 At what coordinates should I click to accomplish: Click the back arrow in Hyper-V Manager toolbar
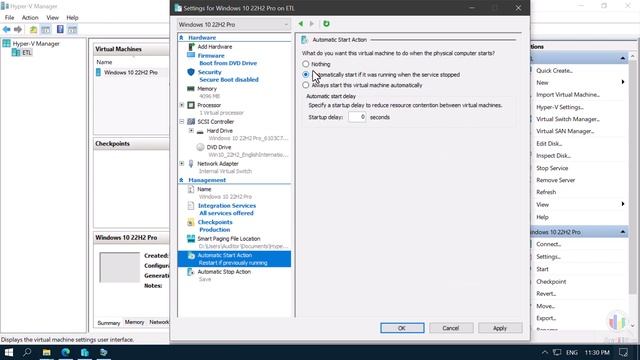pos(7,29)
